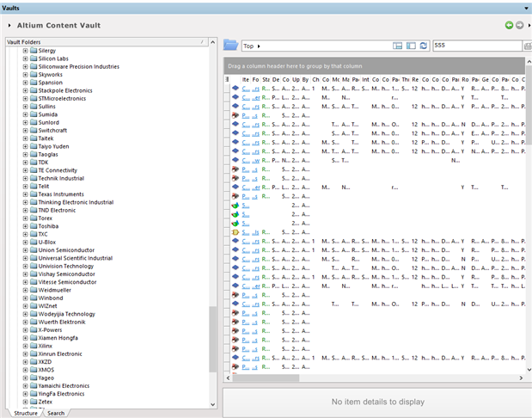Click the gray forward navigation arrow

click(x=520, y=25)
